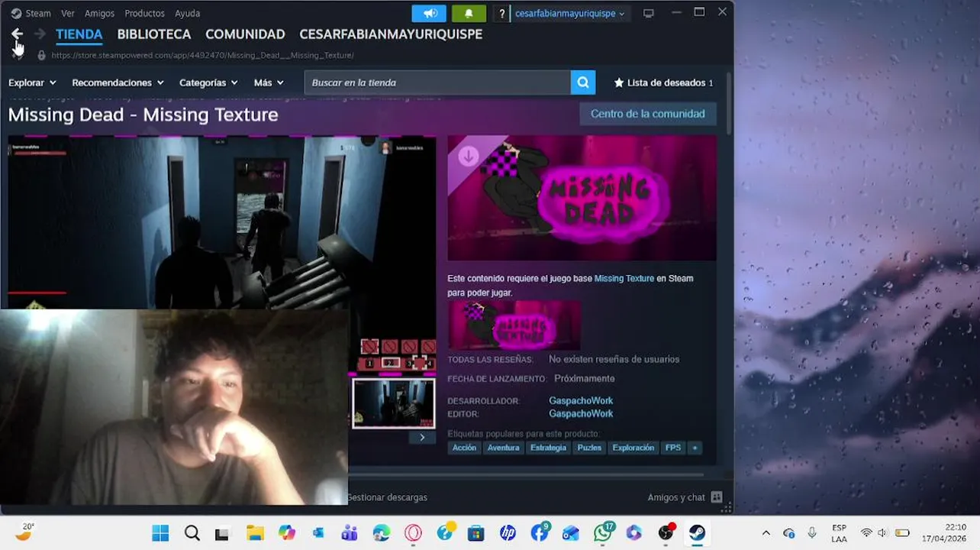This screenshot has width=980, height=550.
Task: Open the Productos menu
Action: pyautogui.click(x=144, y=13)
